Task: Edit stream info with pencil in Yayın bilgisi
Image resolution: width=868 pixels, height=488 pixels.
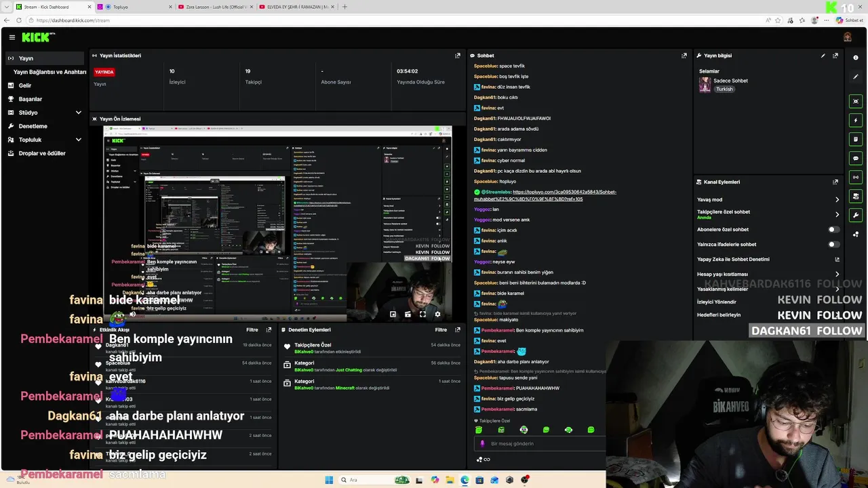Action: tap(823, 56)
